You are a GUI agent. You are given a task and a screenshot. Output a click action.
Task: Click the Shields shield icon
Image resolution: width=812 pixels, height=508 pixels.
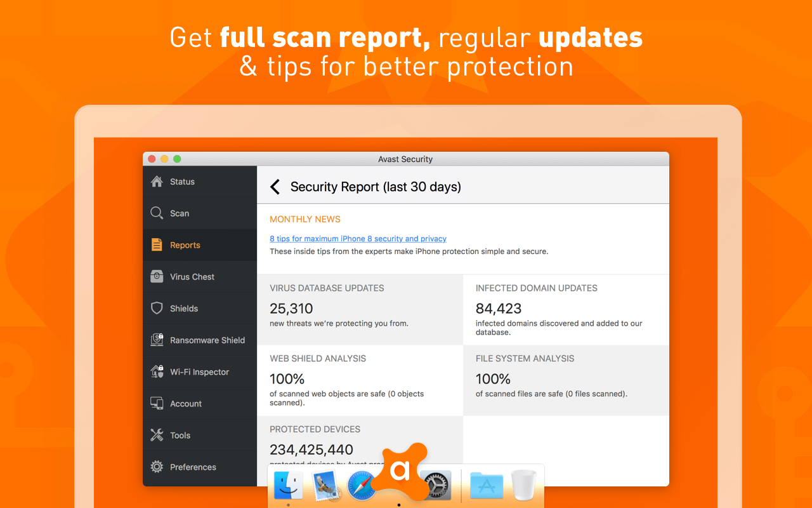[x=157, y=309]
